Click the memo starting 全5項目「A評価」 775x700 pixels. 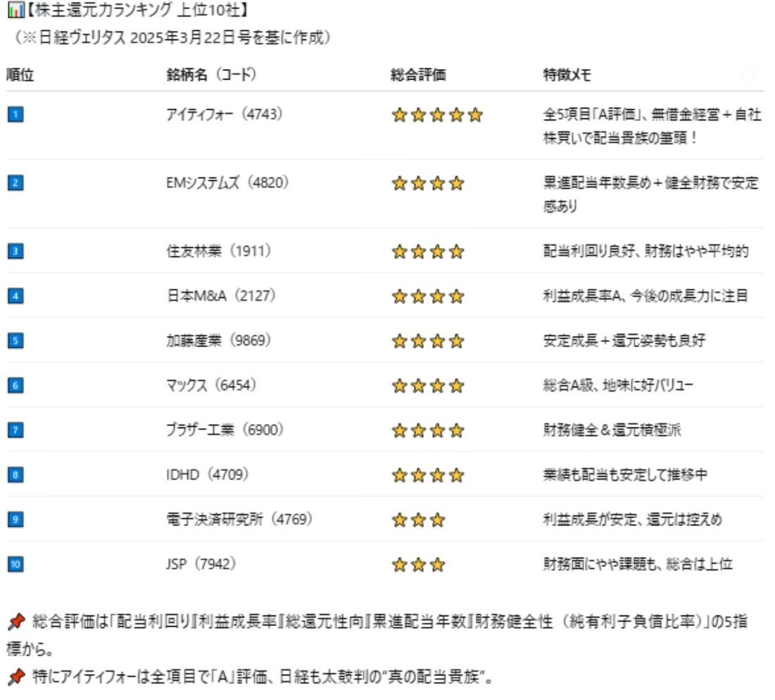(653, 125)
